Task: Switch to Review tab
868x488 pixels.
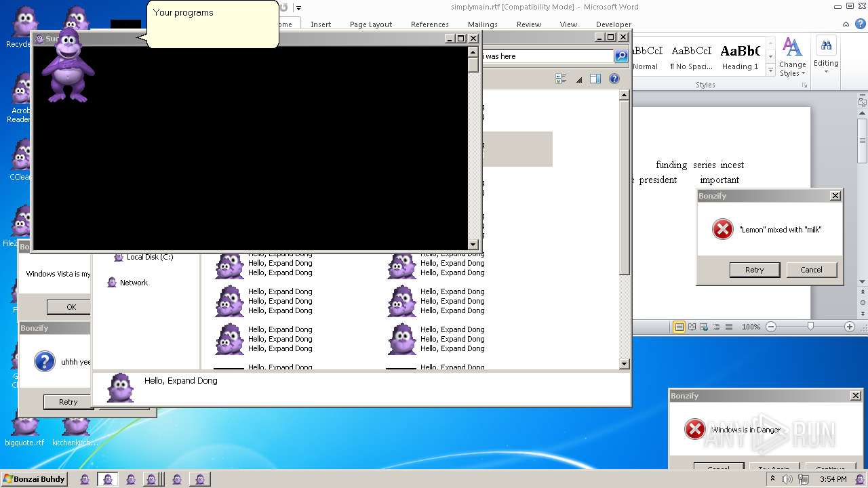Action: pyautogui.click(x=529, y=24)
